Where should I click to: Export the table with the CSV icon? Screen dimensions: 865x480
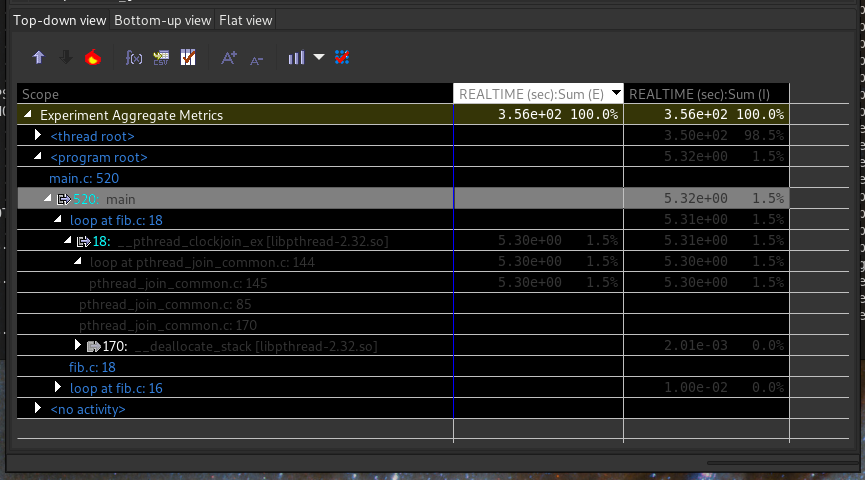click(x=161, y=58)
